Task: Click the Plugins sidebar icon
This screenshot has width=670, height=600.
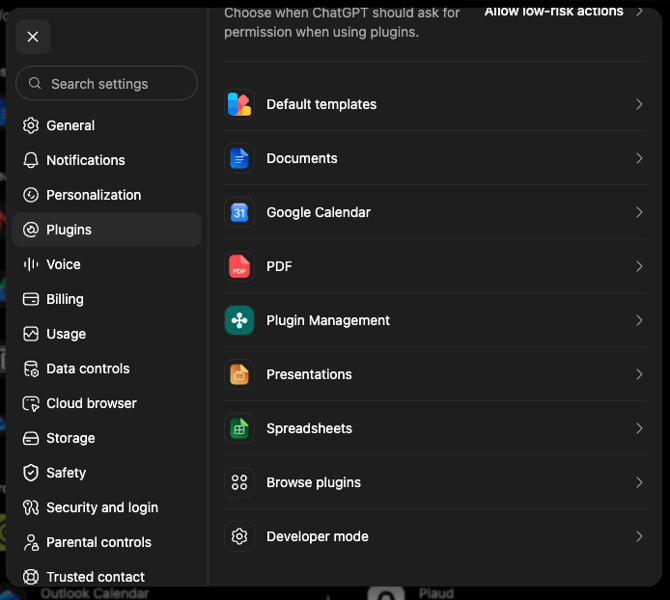Action: pos(31,230)
